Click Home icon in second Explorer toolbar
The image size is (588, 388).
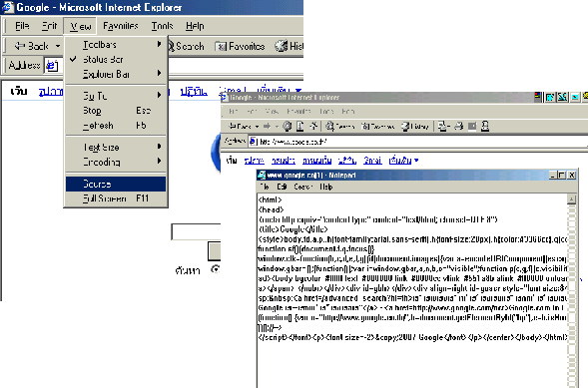pyautogui.click(x=313, y=127)
